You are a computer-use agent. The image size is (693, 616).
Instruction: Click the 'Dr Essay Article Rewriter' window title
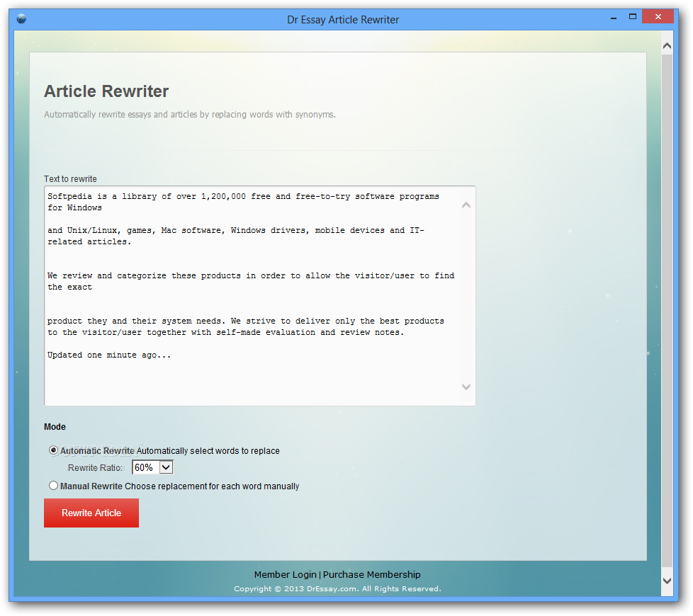(343, 20)
